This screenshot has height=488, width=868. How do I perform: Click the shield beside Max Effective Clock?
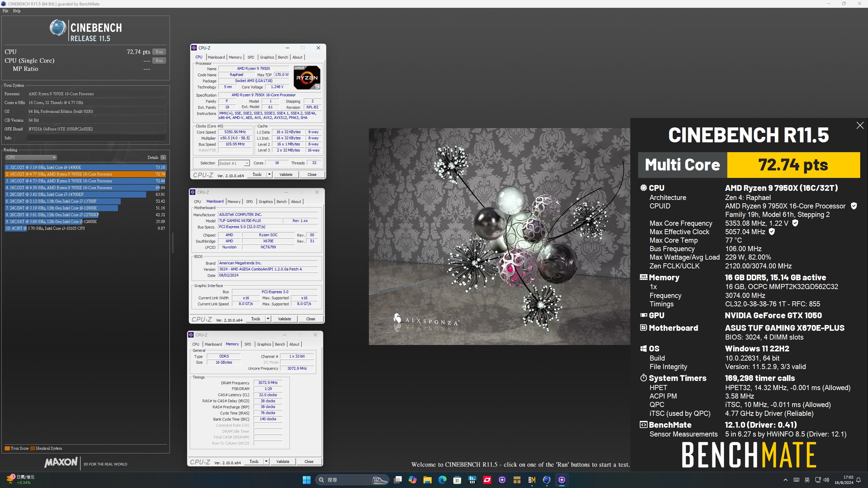[x=772, y=232]
